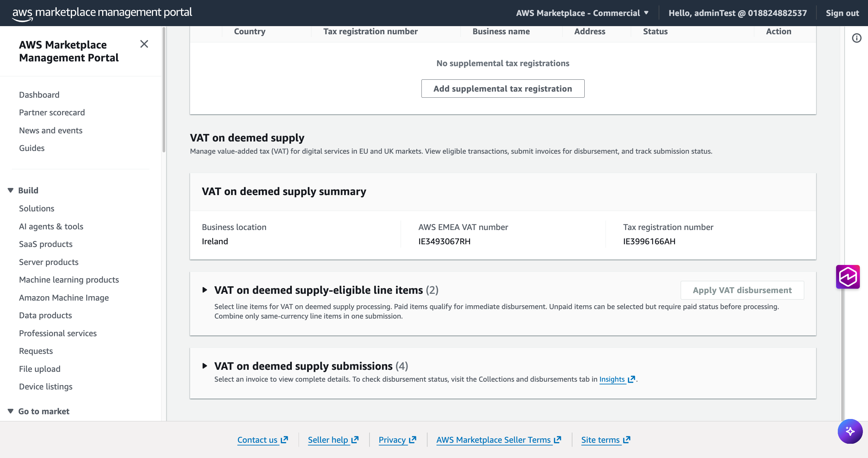Open News and events
This screenshot has height=458, width=868.
tap(51, 130)
